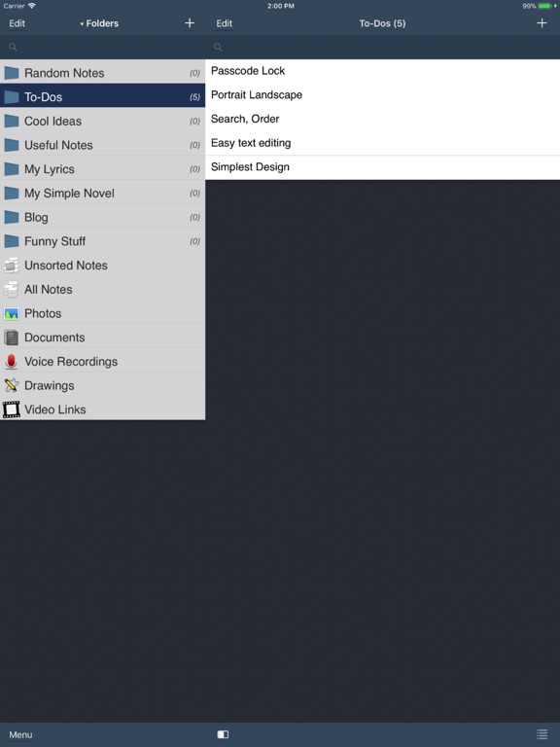Toggle the split-view panel icon in bottom bar
The width and height of the screenshot is (560, 747).
click(x=223, y=734)
